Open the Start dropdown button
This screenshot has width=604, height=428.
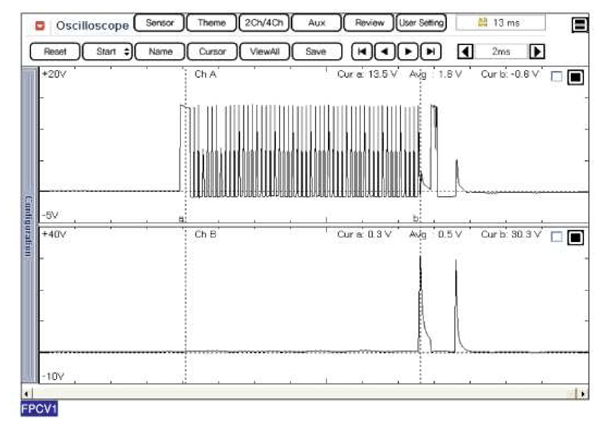pos(106,51)
